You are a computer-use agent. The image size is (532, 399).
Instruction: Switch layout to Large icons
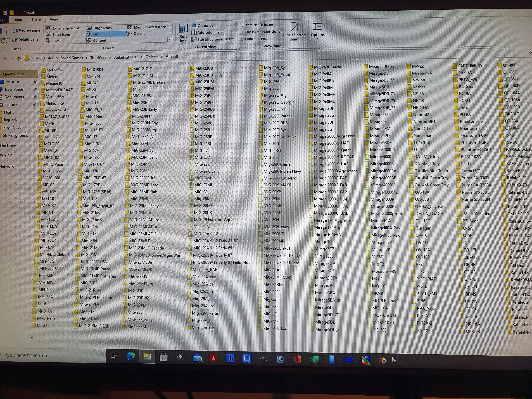pyautogui.click(x=99, y=28)
